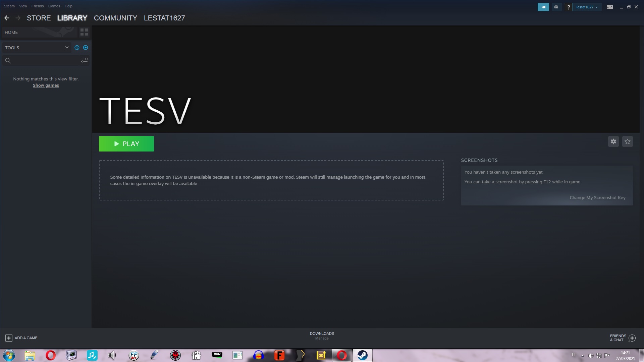This screenshot has height=362, width=644.
Task: Open the Steam menu
Action: [9, 6]
